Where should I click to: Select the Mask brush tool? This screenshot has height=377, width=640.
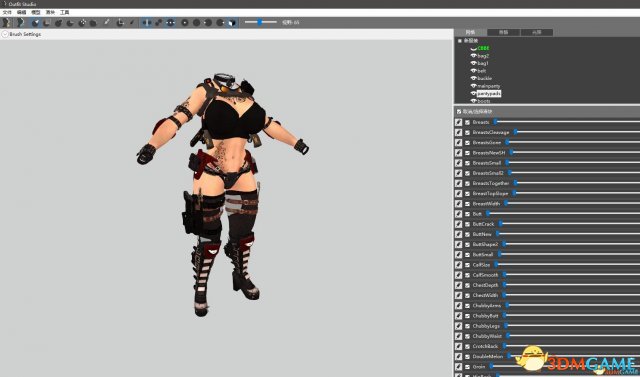point(47,22)
